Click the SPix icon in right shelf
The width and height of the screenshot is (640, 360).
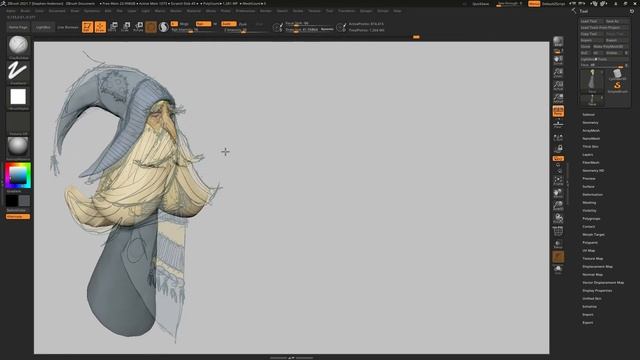click(x=558, y=51)
